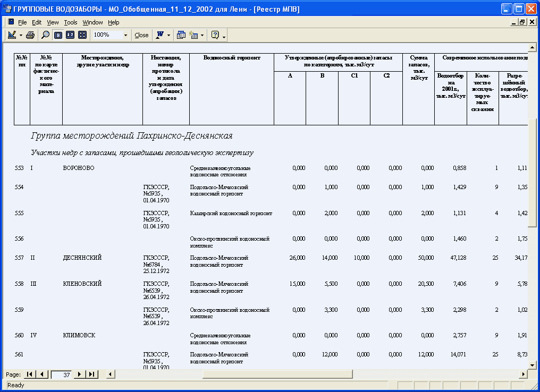This screenshot has width=540, height=392.
Task: Open the Help menu
Action: click(x=114, y=22)
